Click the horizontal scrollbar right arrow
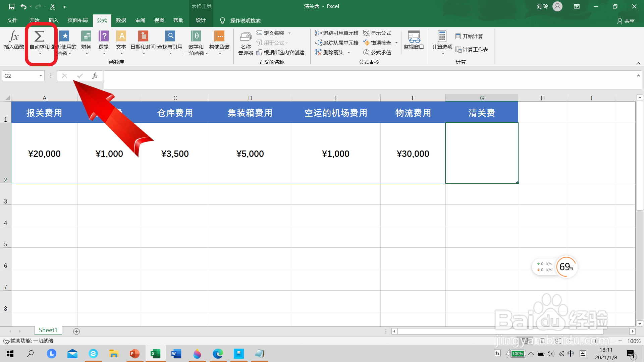Screen dimensions: 644x362 pyautogui.click(x=633, y=331)
